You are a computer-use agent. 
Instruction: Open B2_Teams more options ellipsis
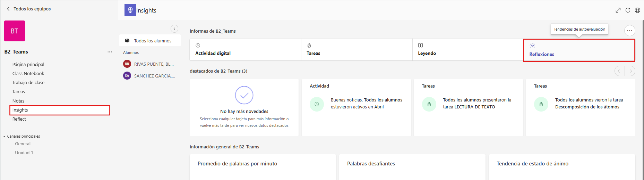click(x=110, y=52)
